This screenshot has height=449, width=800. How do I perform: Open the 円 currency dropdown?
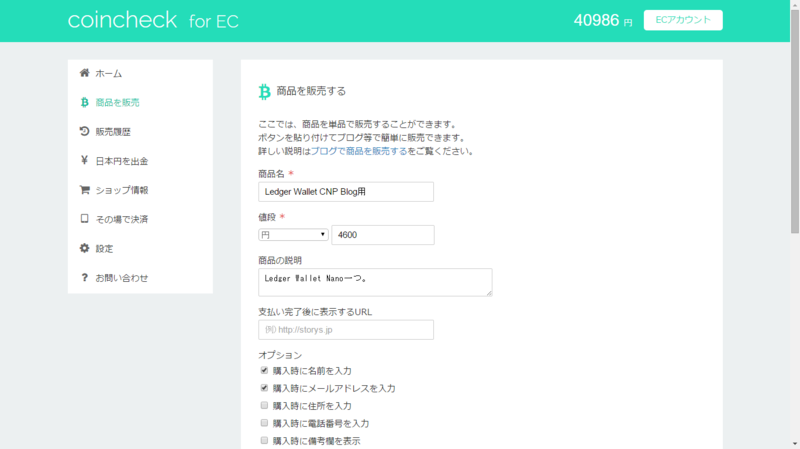click(293, 235)
